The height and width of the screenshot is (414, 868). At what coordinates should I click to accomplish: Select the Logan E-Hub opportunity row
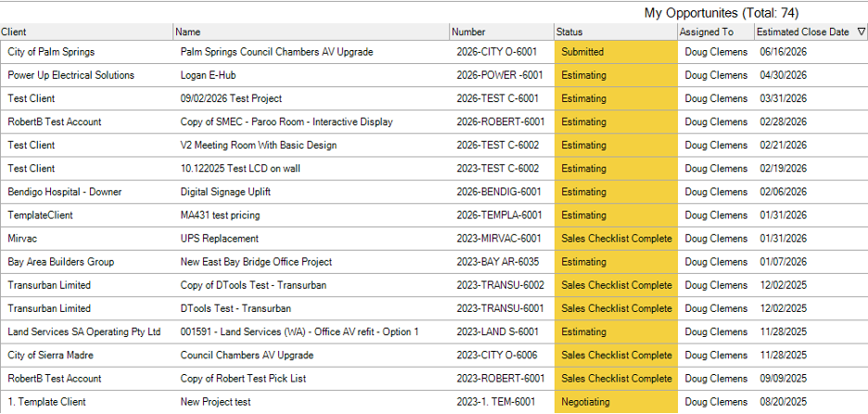coord(434,75)
